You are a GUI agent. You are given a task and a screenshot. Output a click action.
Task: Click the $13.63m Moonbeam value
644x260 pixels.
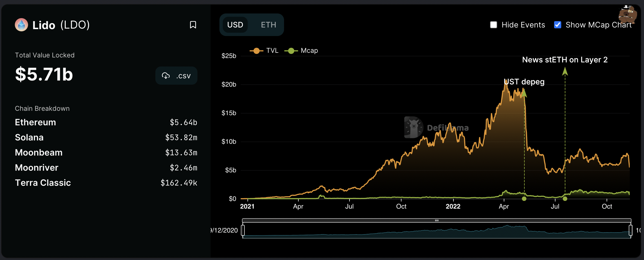(x=181, y=153)
